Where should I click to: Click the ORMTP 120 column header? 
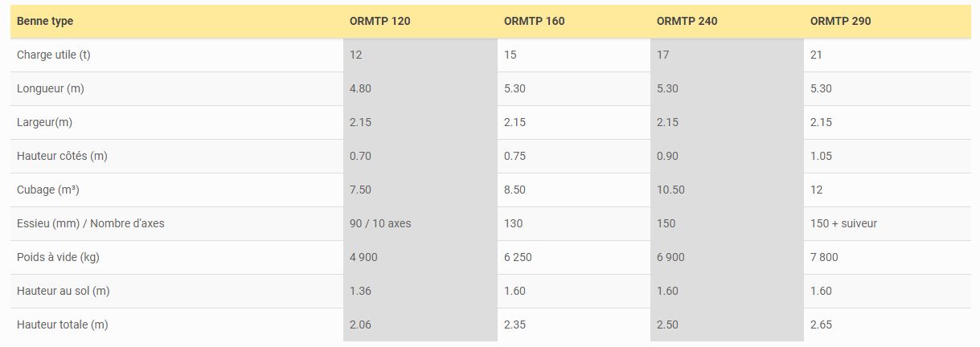click(x=380, y=21)
